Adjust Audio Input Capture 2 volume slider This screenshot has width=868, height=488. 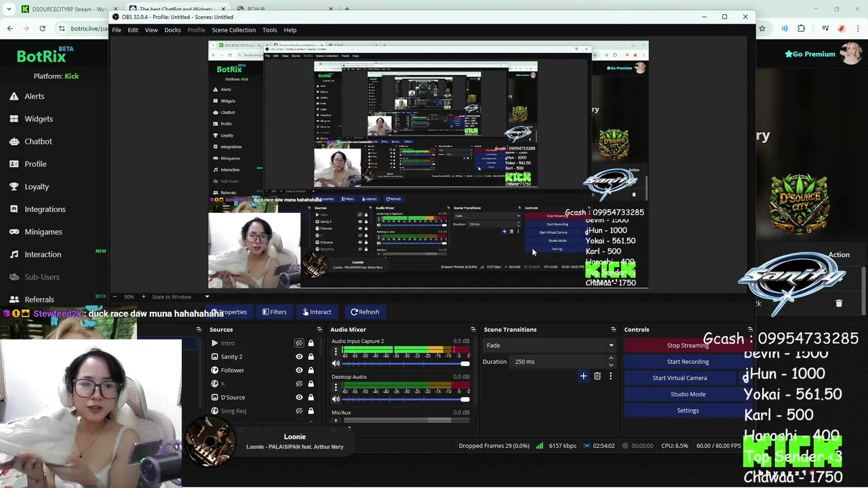(x=406, y=364)
